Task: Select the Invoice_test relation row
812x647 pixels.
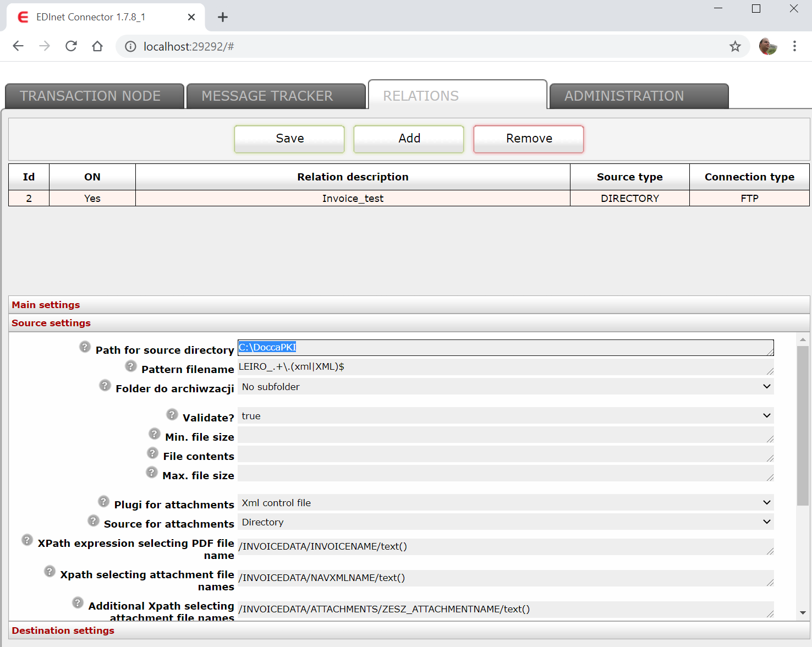Action: tap(409, 198)
